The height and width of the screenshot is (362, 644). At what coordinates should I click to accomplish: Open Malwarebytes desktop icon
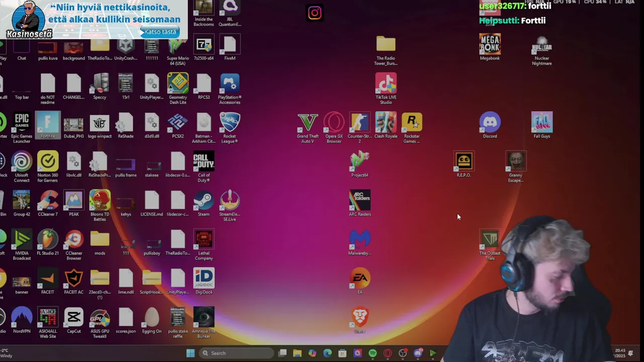360,242
